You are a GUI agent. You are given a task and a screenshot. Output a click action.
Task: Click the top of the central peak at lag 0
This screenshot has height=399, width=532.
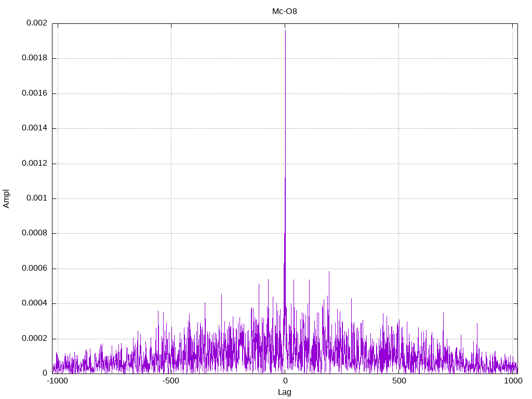(285, 31)
